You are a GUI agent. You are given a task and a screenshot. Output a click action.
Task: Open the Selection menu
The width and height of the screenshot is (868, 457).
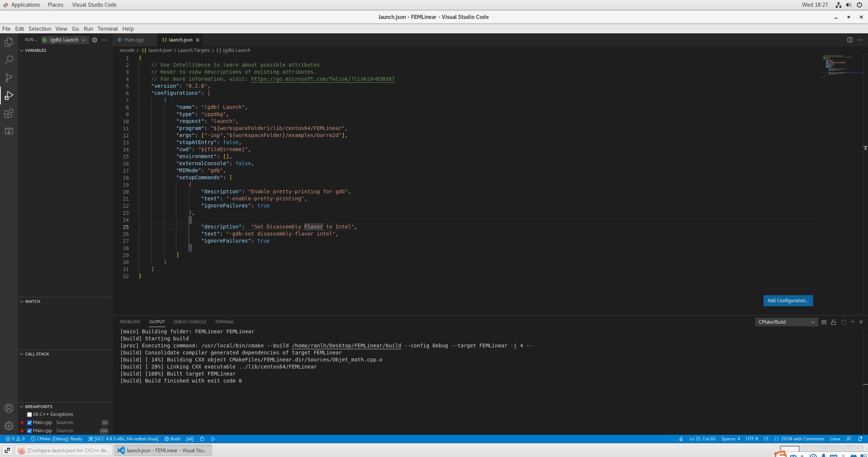[40, 29]
